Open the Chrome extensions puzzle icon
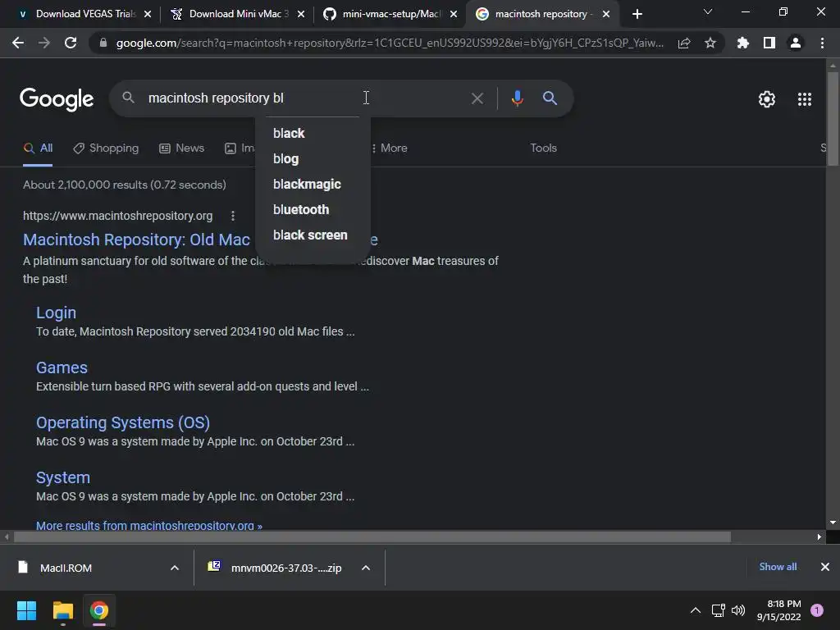 click(x=743, y=43)
